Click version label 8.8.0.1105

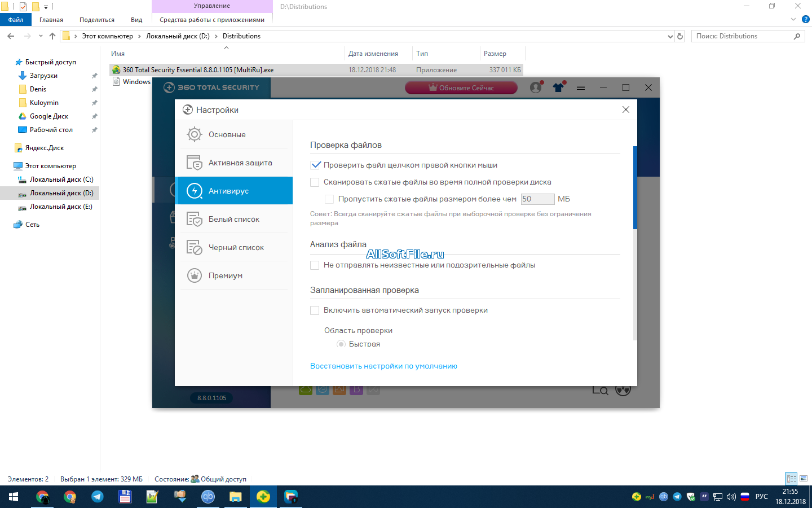(x=212, y=398)
